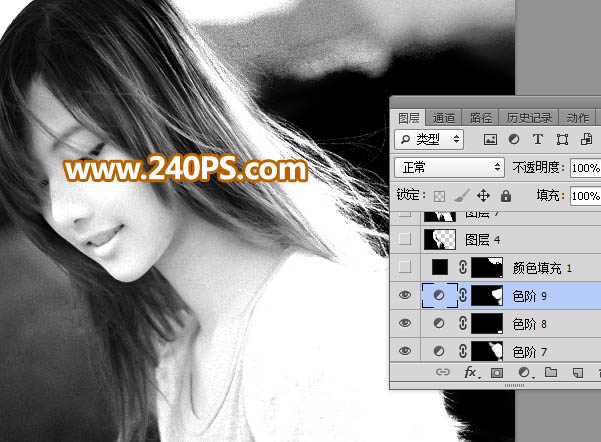Filter layers by pixel image icon
Screen dimensions: 601x442
[x=490, y=140]
